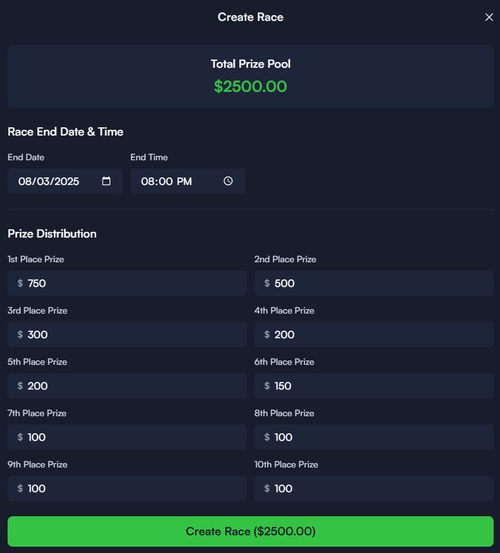Select the 8th Place Prize input
500x553 pixels.
point(374,437)
